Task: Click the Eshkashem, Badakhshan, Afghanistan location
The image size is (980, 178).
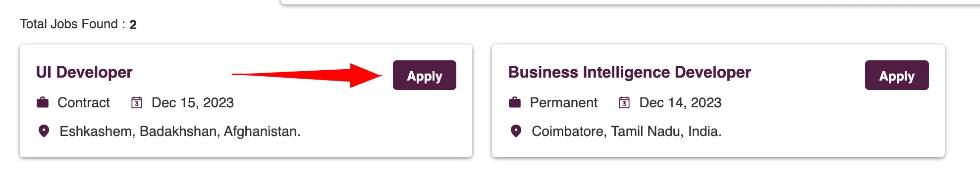Action: click(x=180, y=131)
